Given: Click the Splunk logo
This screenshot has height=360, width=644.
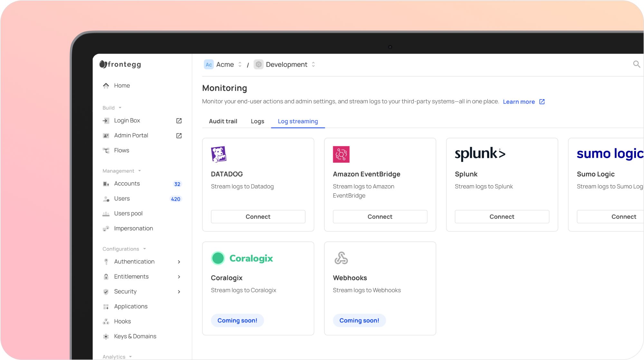Looking at the screenshot, I should click(480, 154).
